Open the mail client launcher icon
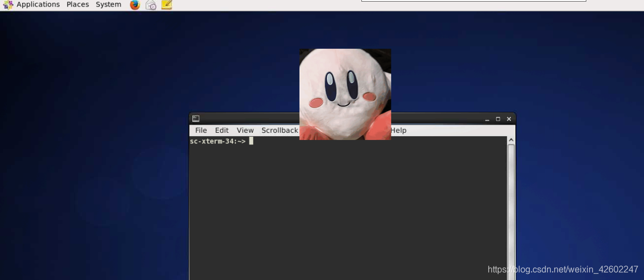This screenshot has width=644, height=280. coord(151,5)
